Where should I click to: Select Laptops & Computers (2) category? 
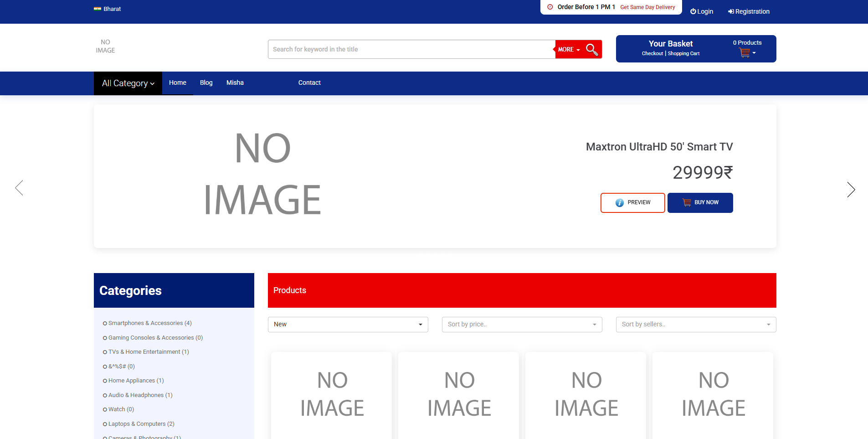tap(141, 424)
